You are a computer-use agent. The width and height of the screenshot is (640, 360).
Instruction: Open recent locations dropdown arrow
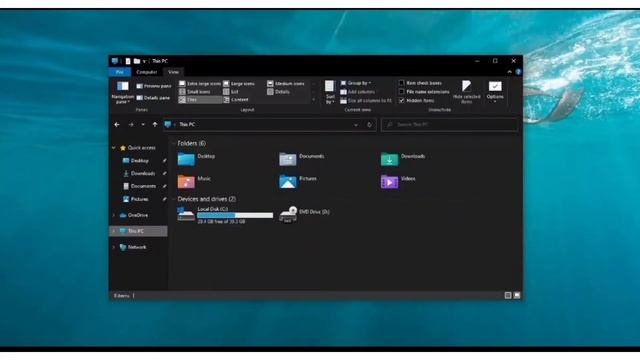tap(143, 124)
